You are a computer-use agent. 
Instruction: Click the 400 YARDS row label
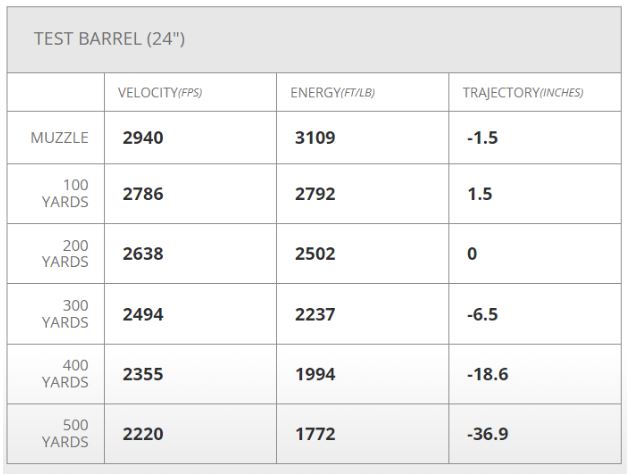click(x=65, y=374)
